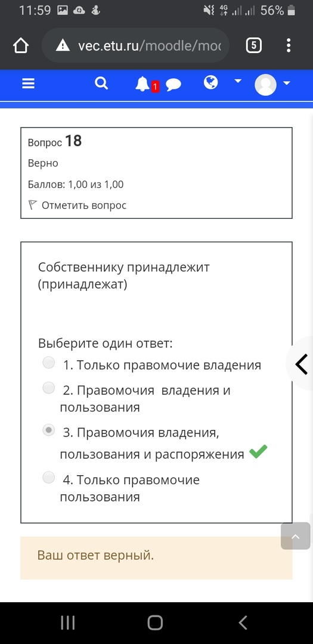Expand the user profile dropdown arrow
Image resolution: width=313 pixels, height=644 pixels.
287,83
